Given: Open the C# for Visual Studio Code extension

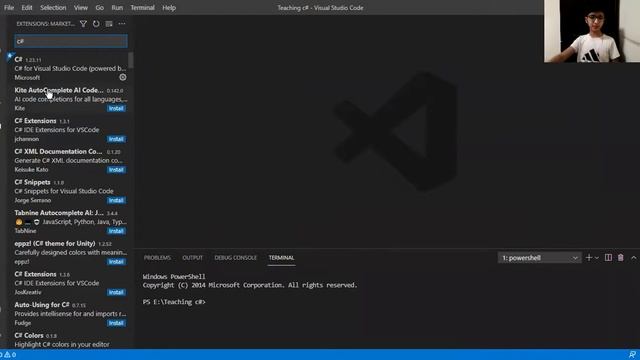Looking at the screenshot, I should tap(70, 68).
